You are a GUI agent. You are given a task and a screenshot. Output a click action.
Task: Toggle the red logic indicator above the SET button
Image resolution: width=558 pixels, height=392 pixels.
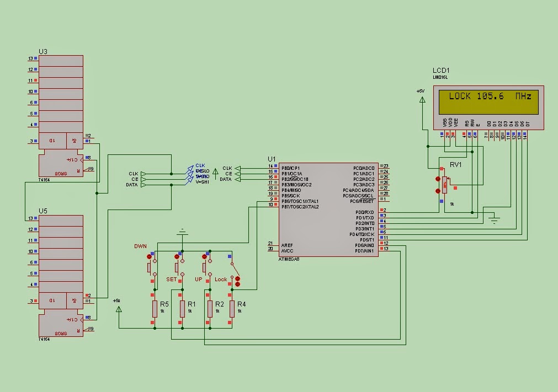177,256
